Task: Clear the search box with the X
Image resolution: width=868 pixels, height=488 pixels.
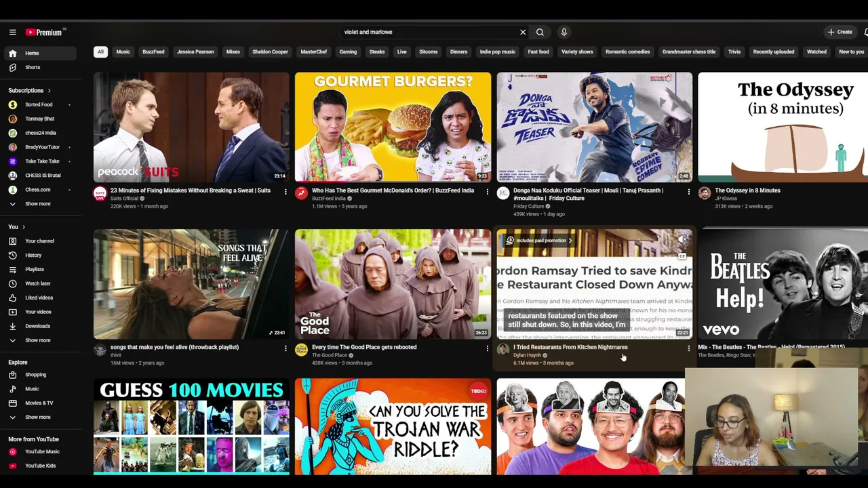Action: pos(523,32)
